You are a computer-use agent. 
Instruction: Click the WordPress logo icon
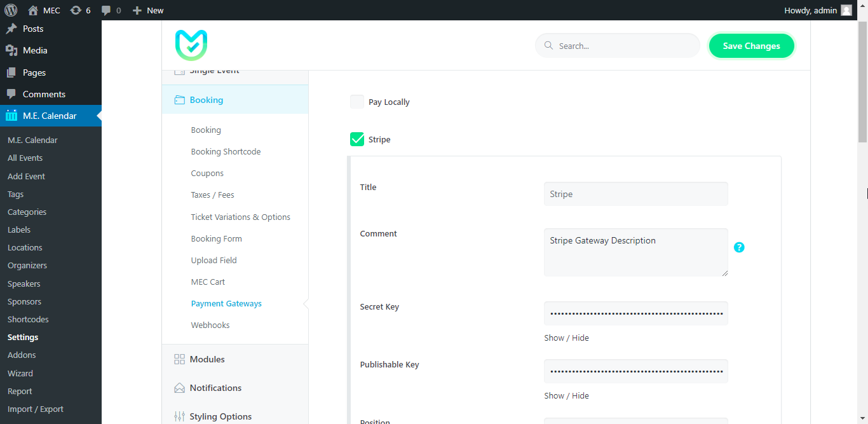[x=11, y=10]
